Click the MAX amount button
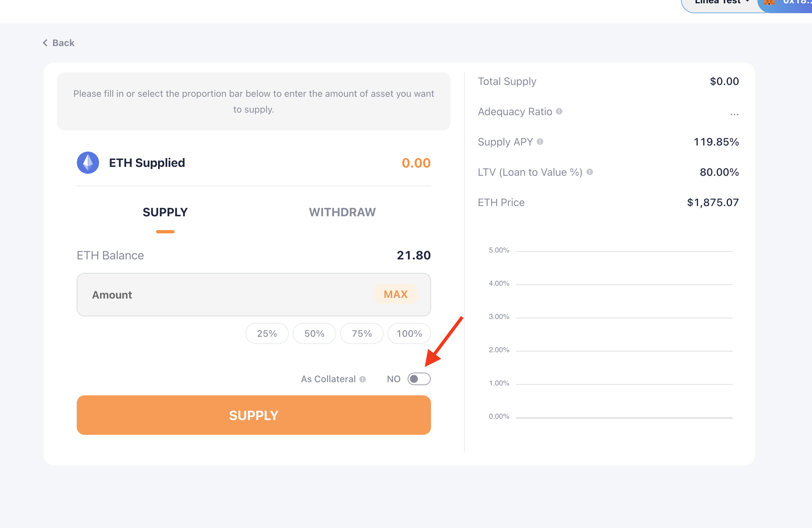The width and height of the screenshot is (812, 528). point(395,294)
